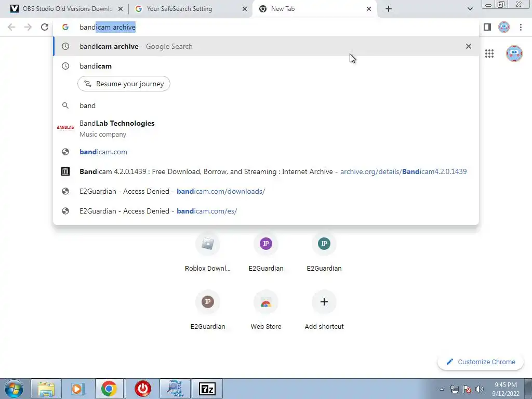Click the volume speaker tray icon
The height and width of the screenshot is (399, 532).
click(x=480, y=389)
